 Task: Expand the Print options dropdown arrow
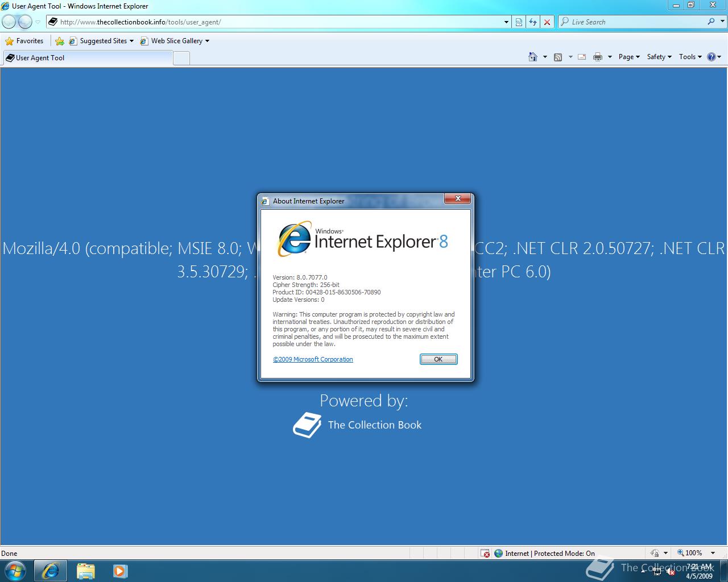point(610,57)
